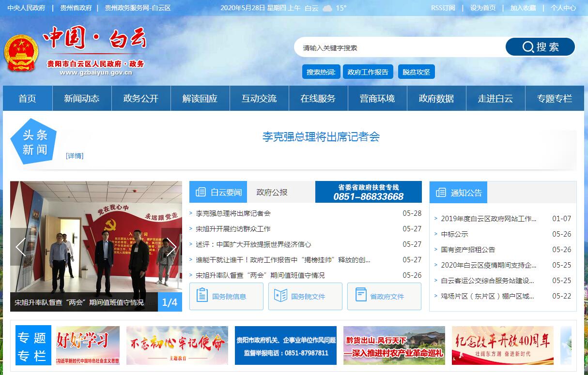Open the 不忘初心牢记使命 banner
The height and width of the screenshot is (375, 588).
pos(177,345)
